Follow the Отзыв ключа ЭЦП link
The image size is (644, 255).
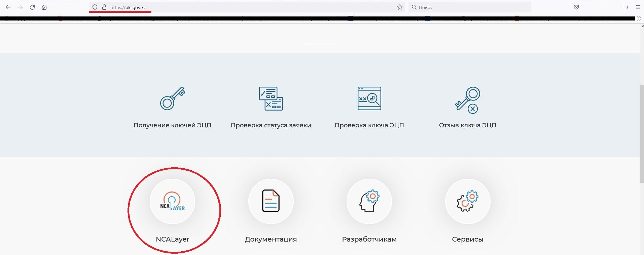pos(468,125)
